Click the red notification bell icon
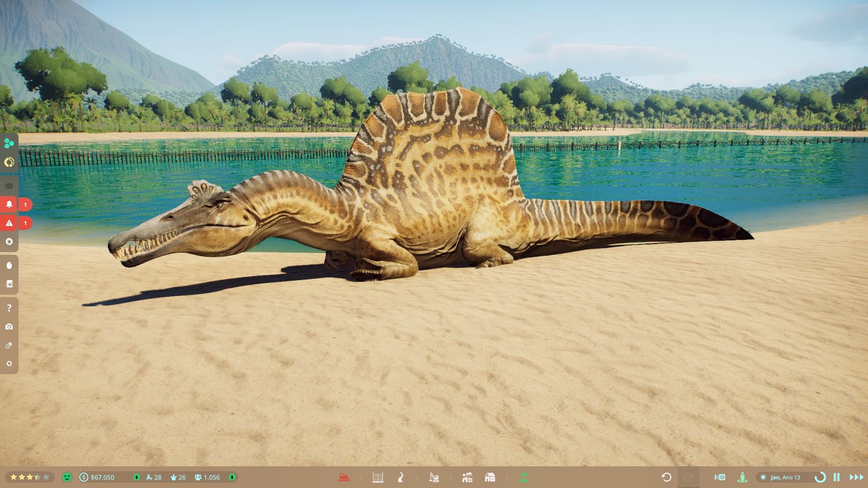Image resolution: width=868 pixels, height=488 pixels. (x=9, y=204)
